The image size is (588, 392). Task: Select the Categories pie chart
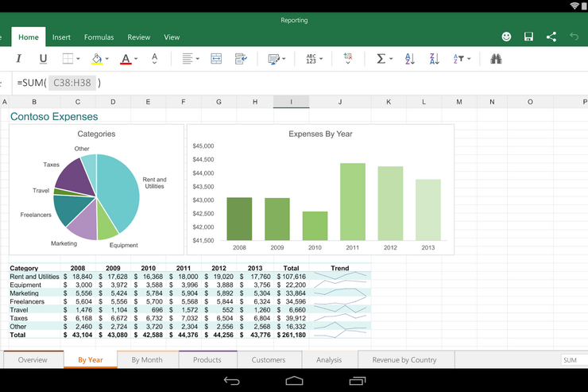coord(96,190)
